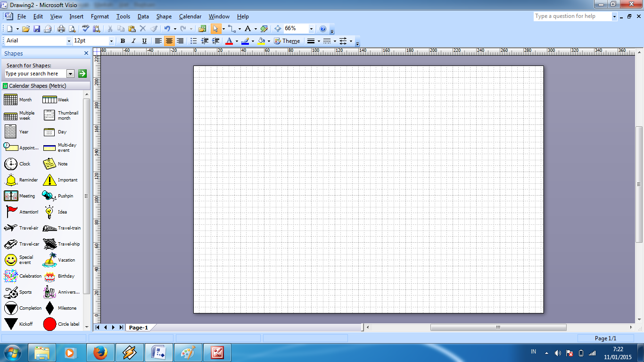Start the shape search with the green arrow

tap(82, 74)
